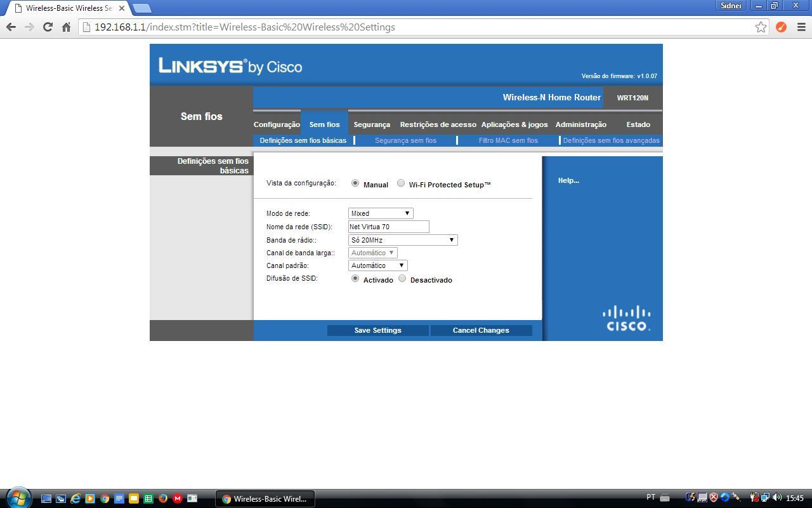Open the Help... link
This screenshot has width=812, height=508.
[568, 180]
